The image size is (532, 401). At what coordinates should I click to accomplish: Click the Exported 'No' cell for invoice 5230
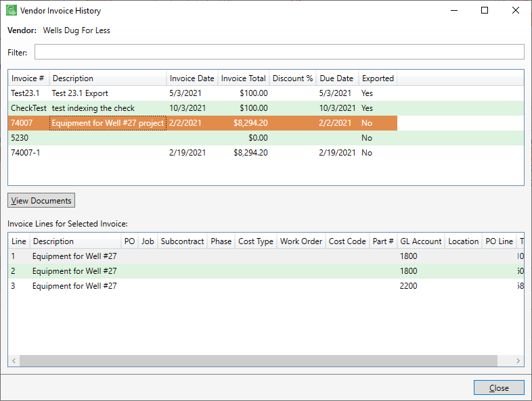(x=367, y=138)
